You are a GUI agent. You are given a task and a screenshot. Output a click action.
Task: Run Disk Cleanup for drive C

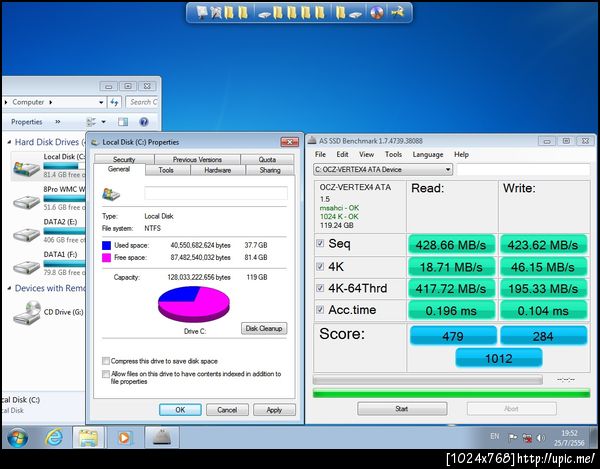click(x=264, y=328)
